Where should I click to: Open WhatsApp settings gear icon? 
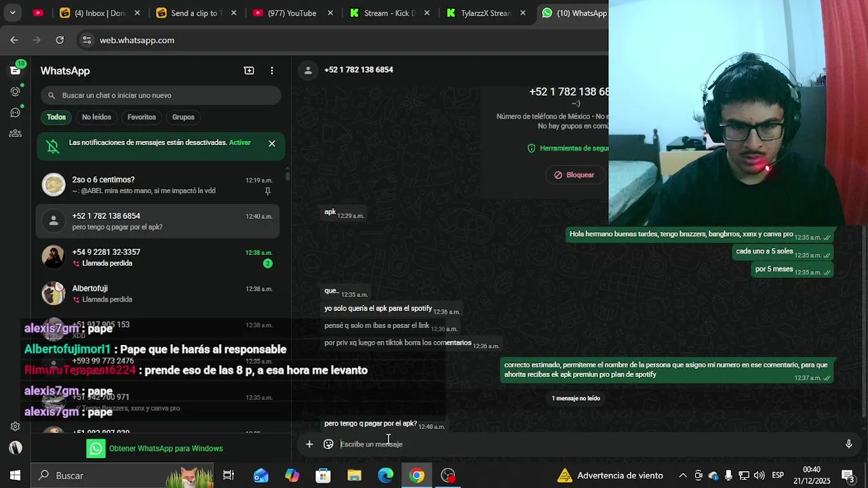coord(15,426)
